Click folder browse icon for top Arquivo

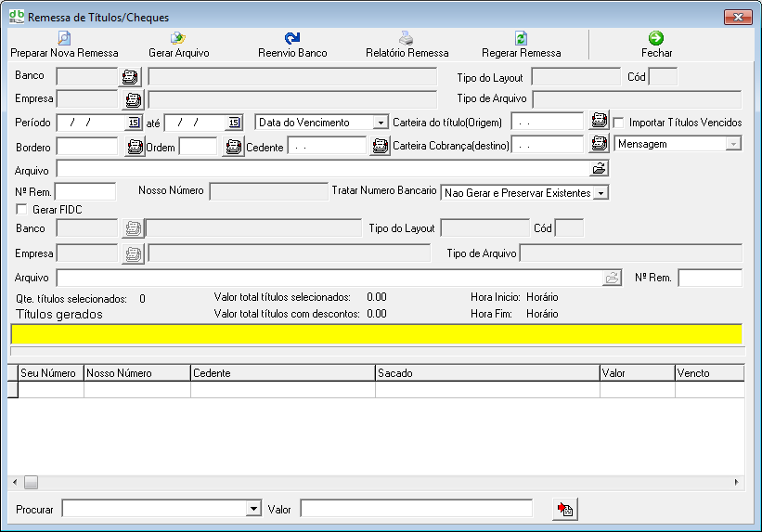coord(600,169)
